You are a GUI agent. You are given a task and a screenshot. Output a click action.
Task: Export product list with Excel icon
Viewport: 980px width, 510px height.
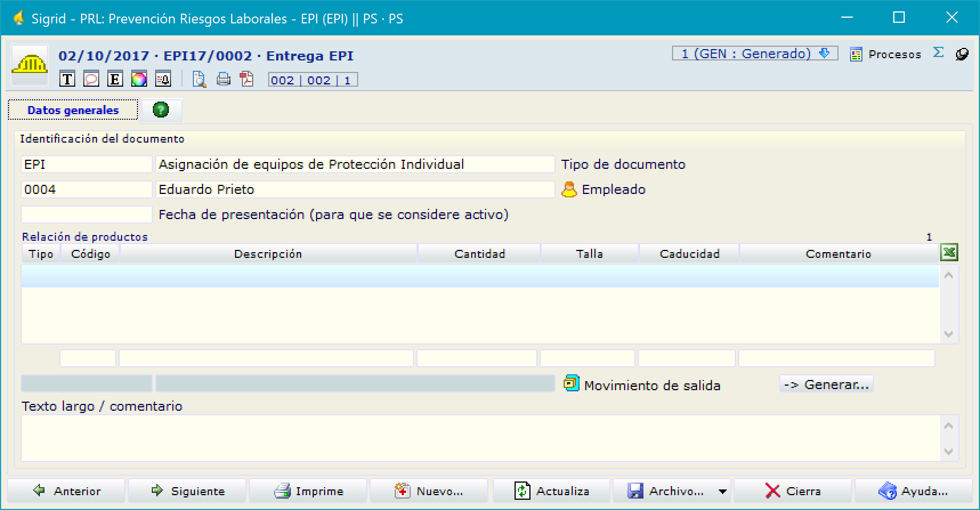click(x=949, y=252)
